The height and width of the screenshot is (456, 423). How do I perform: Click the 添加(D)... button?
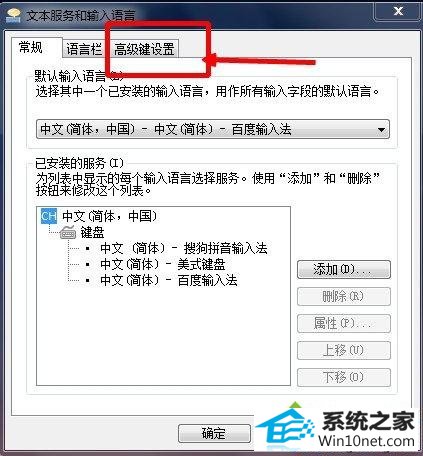(344, 269)
